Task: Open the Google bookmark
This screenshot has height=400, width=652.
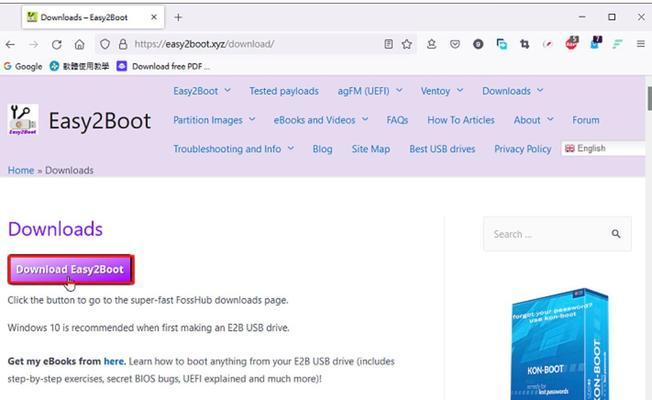Action: 23,67
